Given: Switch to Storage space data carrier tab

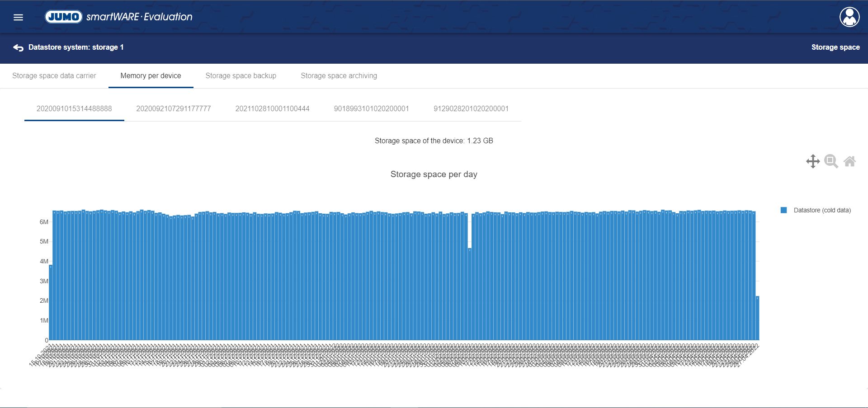Looking at the screenshot, I should click(54, 76).
